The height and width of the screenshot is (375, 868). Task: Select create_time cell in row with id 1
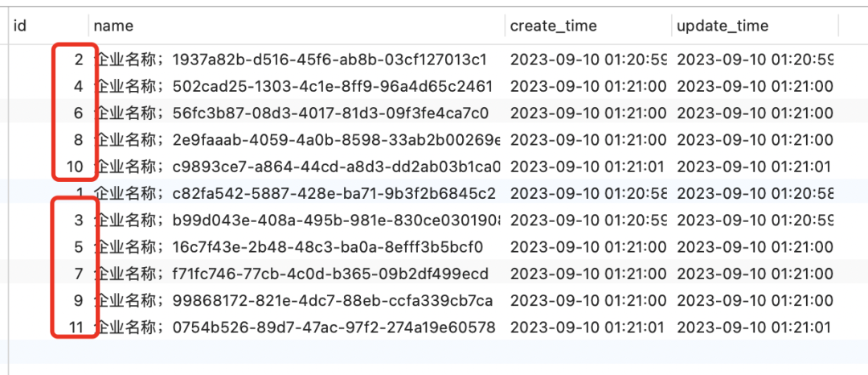588,193
